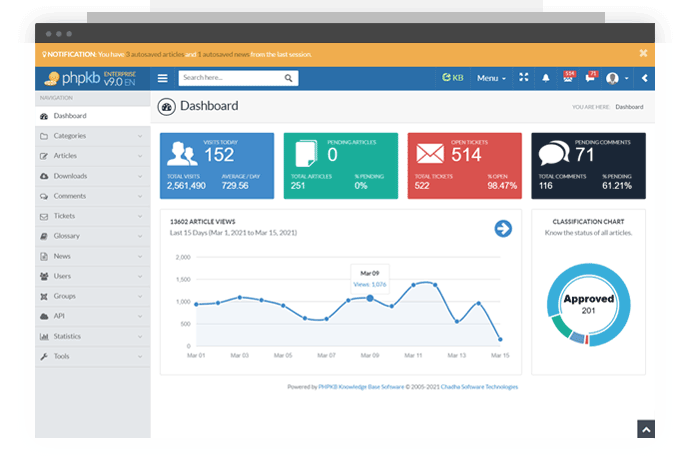Select Dashboard in the navigation sidebar
This screenshot has height=475, width=690.
point(92,116)
